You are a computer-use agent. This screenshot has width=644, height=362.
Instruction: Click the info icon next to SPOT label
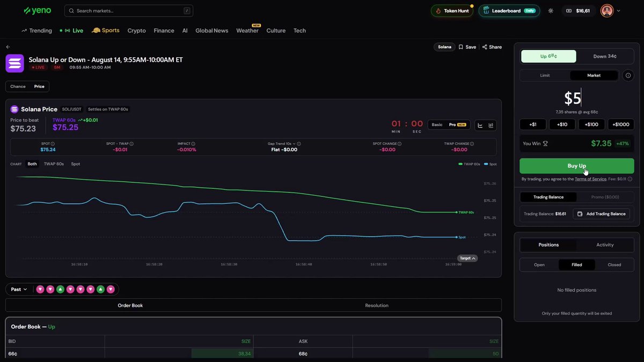(x=53, y=144)
